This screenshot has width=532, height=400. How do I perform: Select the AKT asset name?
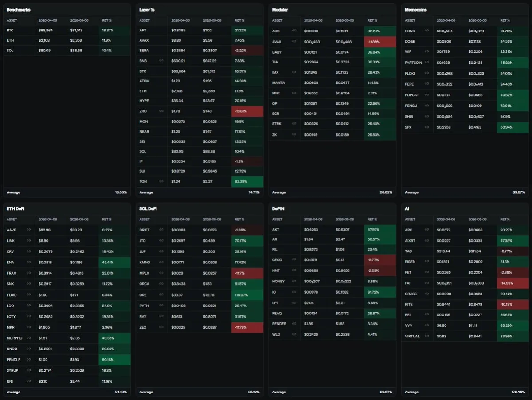coord(276,230)
